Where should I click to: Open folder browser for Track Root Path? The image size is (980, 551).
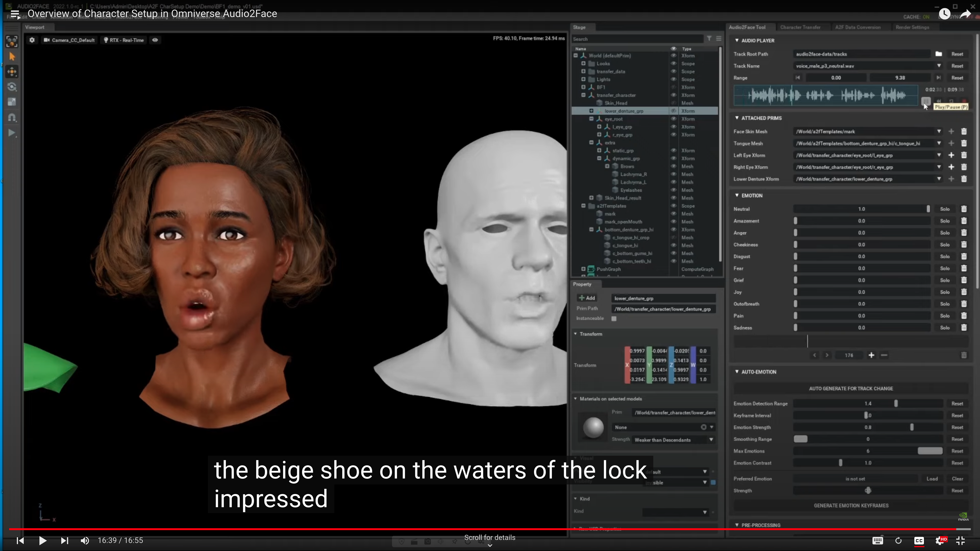(x=938, y=54)
